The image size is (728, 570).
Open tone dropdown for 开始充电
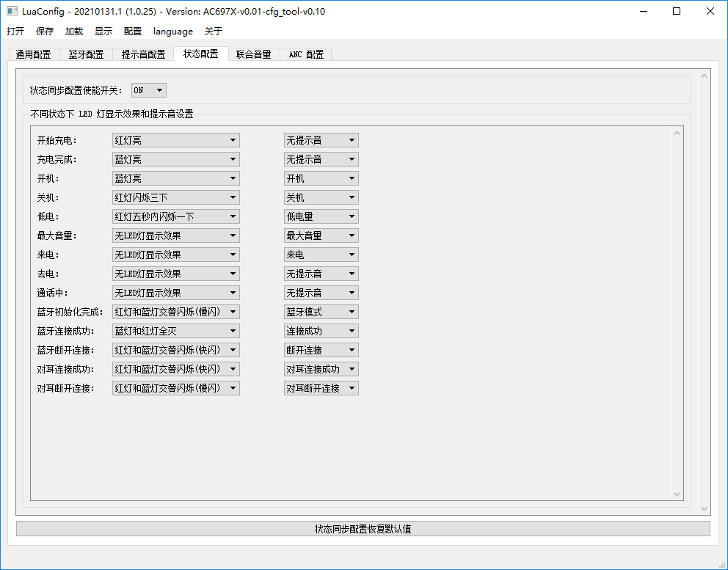coord(321,140)
